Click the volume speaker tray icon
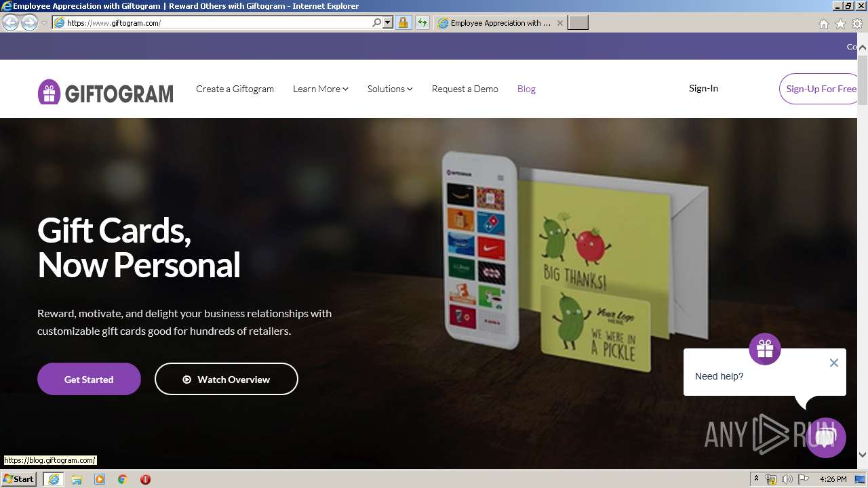 point(787,479)
